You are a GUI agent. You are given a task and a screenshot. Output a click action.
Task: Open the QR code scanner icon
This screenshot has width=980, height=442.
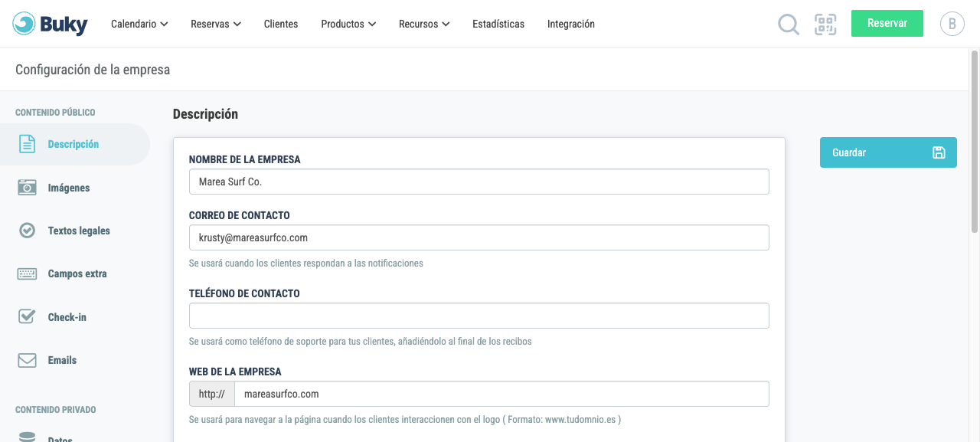825,25
